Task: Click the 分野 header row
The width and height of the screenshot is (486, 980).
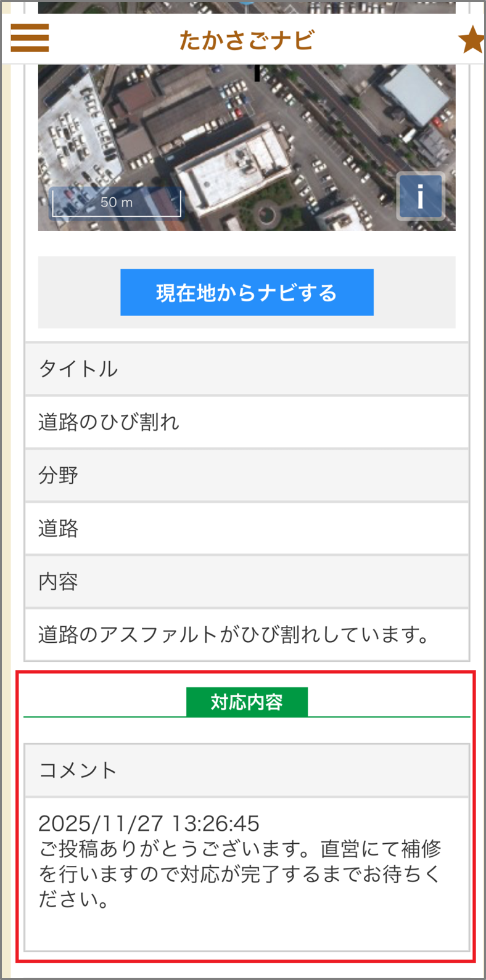Action: (x=247, y=475)
